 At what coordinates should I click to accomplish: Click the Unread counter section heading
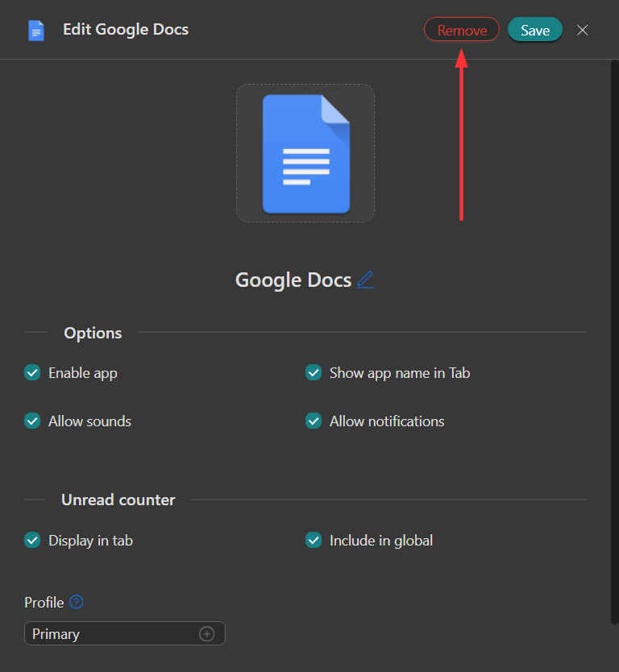pos(118,500)
